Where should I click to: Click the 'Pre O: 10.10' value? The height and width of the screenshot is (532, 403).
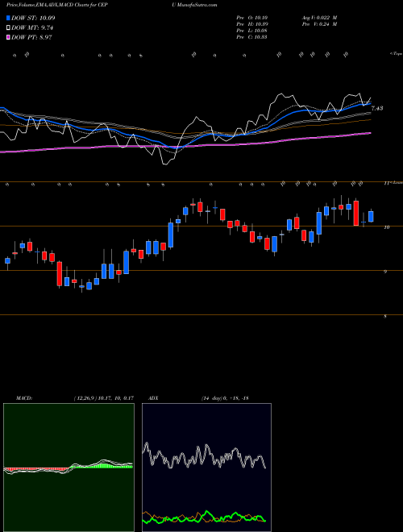pyautogui.click(x=252, y=18)
